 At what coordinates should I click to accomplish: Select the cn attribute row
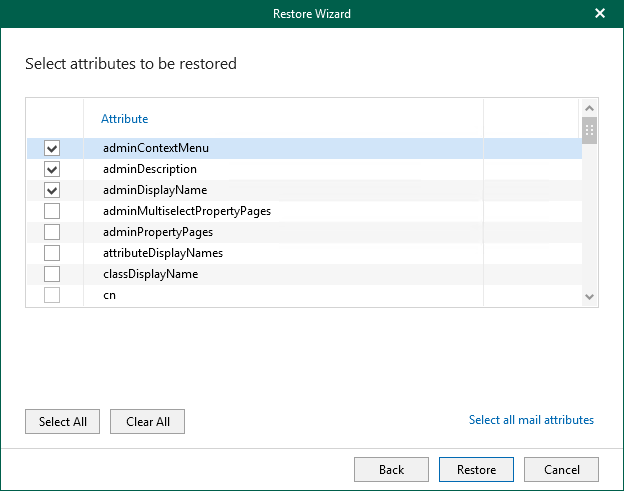[x=109, y=295]
